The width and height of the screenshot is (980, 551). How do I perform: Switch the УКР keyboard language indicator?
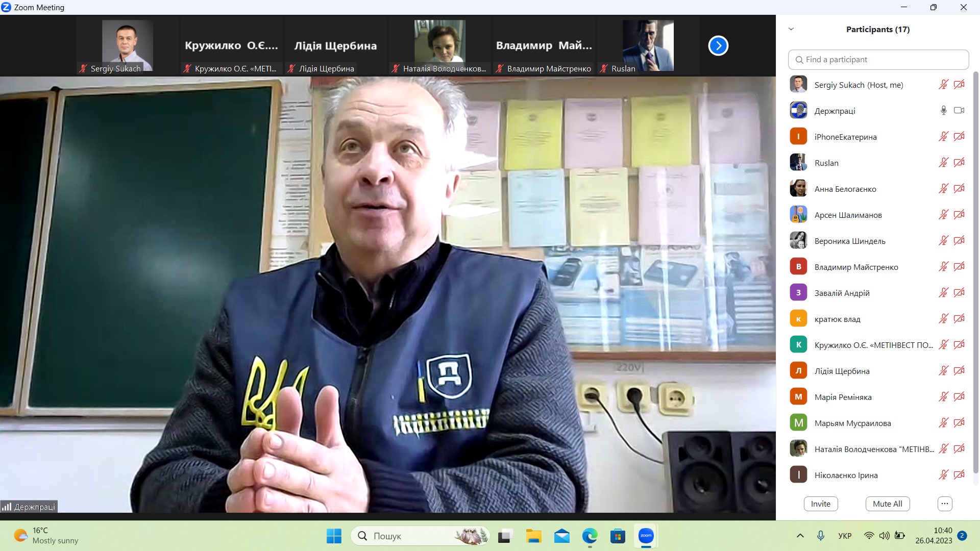[x=845, y=536]
